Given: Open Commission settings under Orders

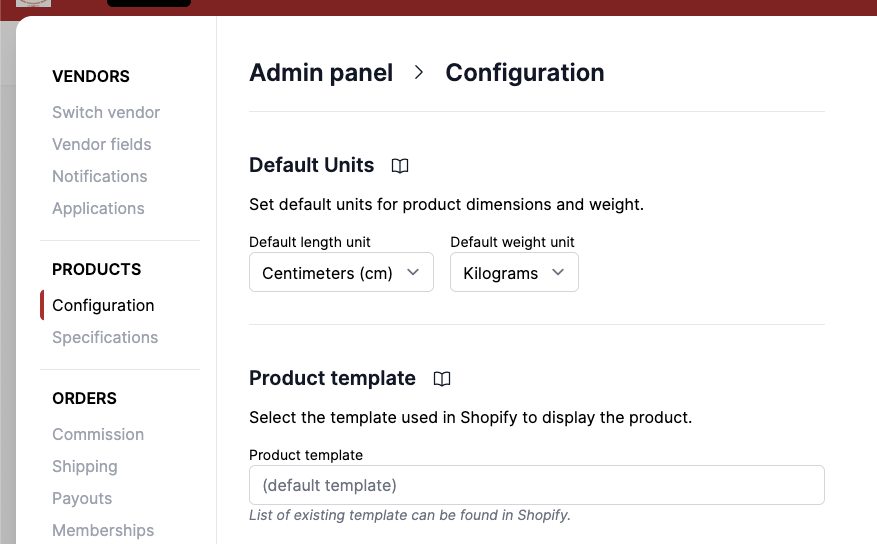Looking at the screenshot, I should tap(98, 435).
